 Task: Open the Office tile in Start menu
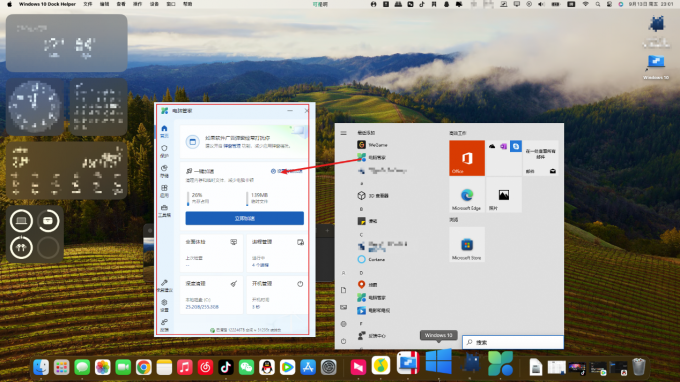coord(467,158)
